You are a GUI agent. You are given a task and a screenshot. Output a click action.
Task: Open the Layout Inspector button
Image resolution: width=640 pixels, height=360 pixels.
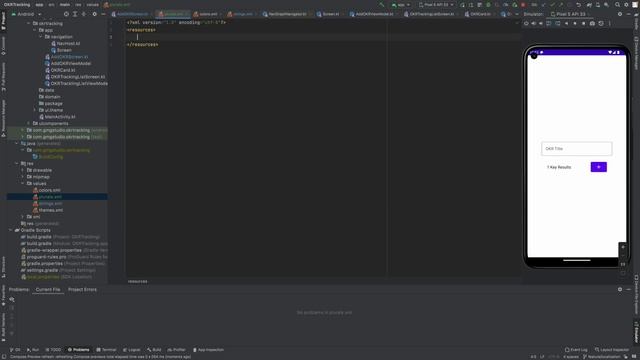click(x=612, y=350)
